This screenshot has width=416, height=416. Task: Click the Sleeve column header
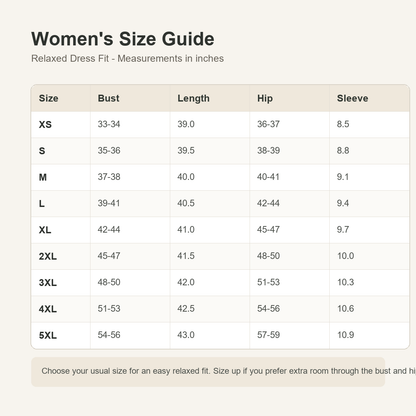(352, 98)
